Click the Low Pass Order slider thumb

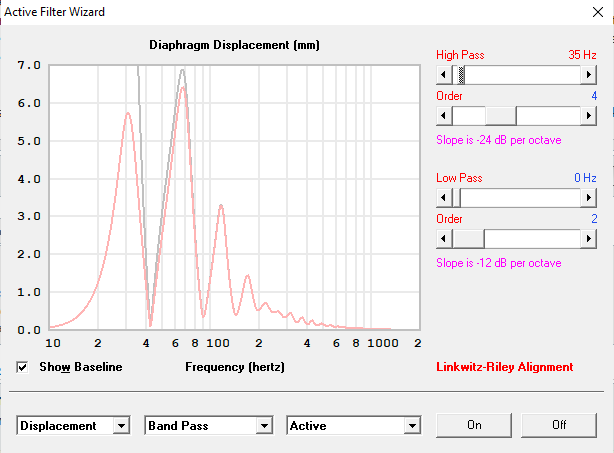[469, 238]
